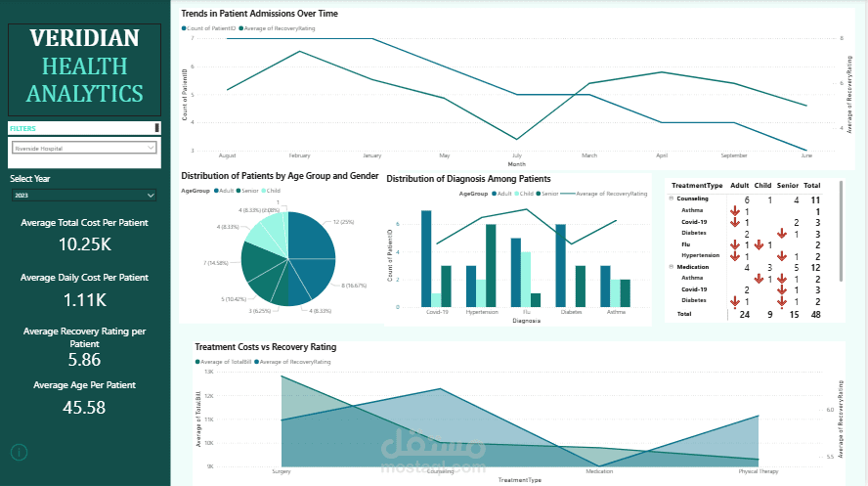Collapse the Medication row in the matrix
This screenshot has height=486, width=868.
[672, 267]
